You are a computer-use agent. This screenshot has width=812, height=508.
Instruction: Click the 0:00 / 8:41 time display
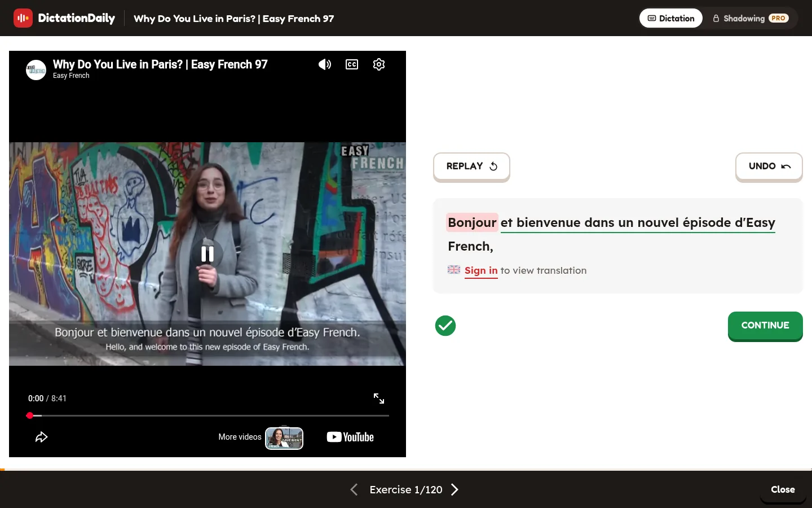(x=47, y=398)
